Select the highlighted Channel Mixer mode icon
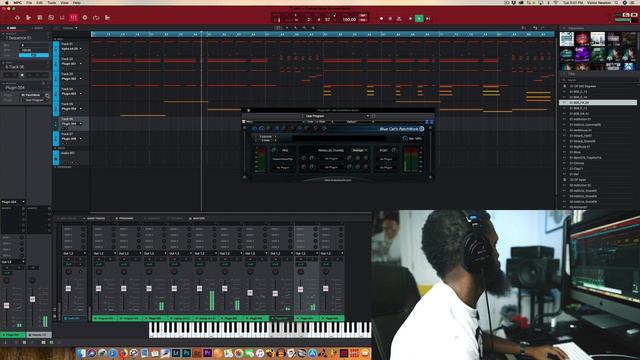 pyautogui.click(x=73, y=18)
